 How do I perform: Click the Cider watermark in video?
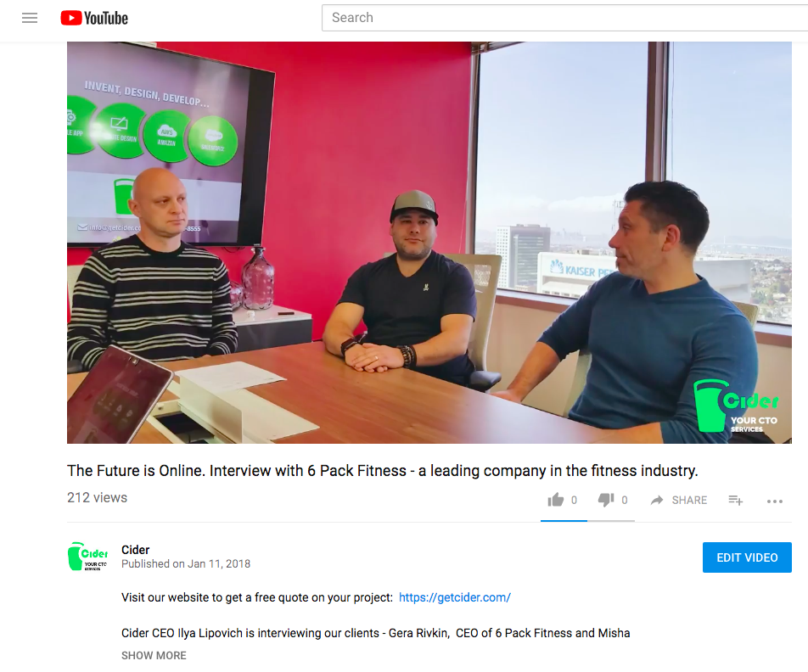tap(736, 406)
